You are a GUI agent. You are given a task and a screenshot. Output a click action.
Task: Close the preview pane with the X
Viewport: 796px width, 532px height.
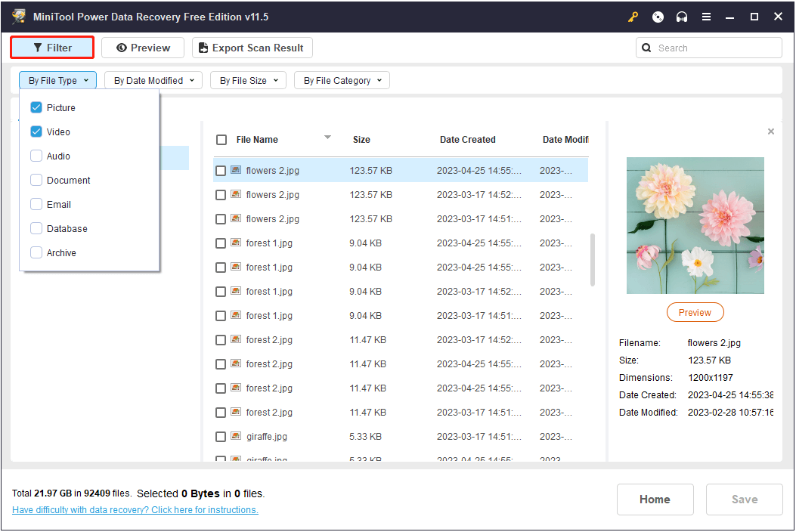click(x=771, y=131)
